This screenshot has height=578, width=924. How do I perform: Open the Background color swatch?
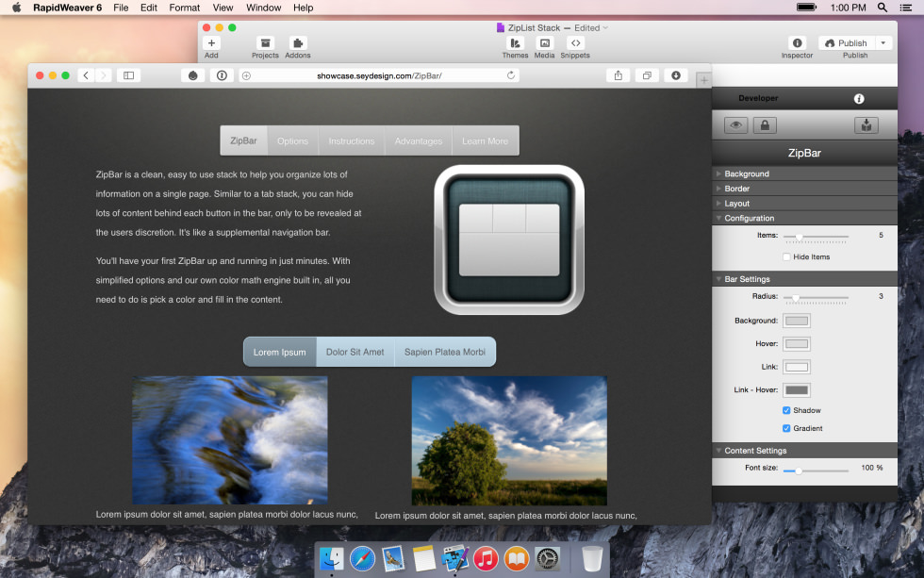pos(797,321)
